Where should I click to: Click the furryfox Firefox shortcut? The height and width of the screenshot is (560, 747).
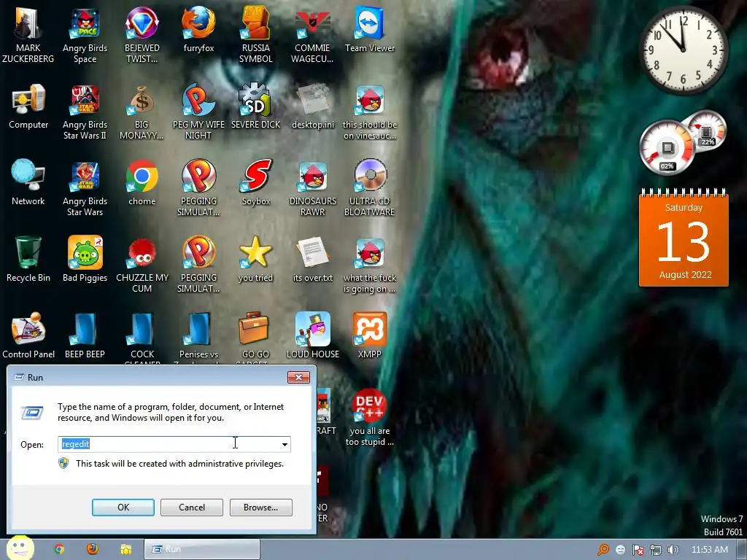coord(198,29)
